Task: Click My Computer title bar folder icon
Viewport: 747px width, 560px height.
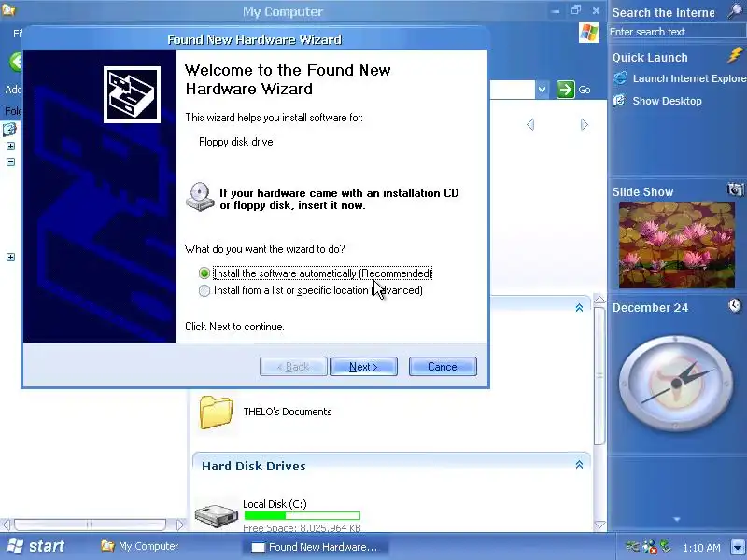Action: [x=8, y=8]
